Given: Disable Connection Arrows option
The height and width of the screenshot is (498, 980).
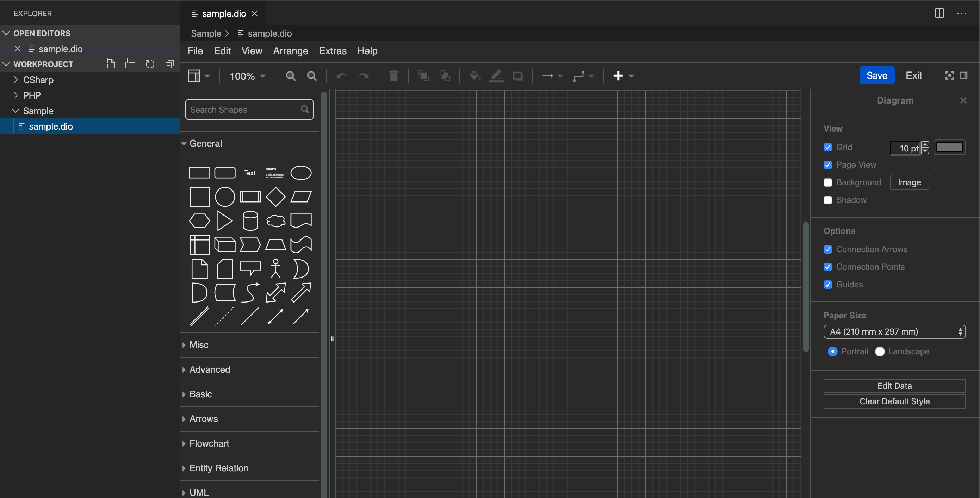Looking at the screenshot, I should click(x=827, y=249).
